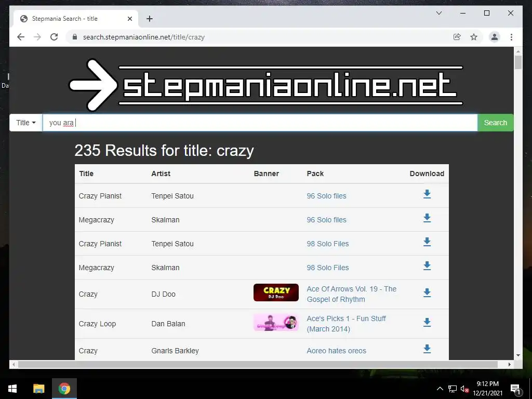Focus the search field containing 'you ara'

pos(260,123)
